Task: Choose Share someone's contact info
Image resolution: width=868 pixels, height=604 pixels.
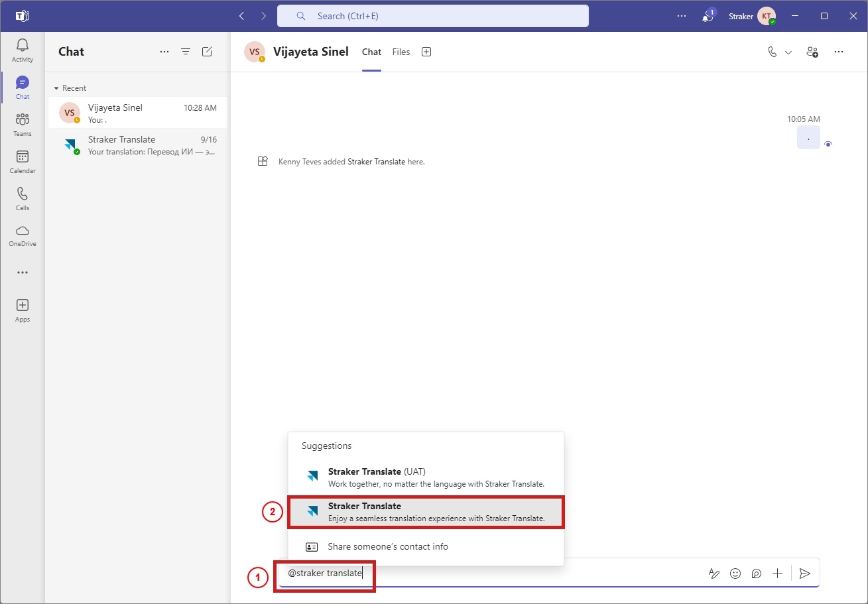Action: pyautogui.click(x=426, y=547)
